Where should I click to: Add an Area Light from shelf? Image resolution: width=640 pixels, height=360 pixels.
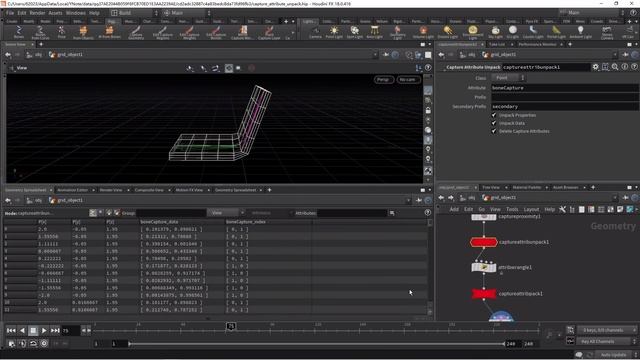pos(374,32)
